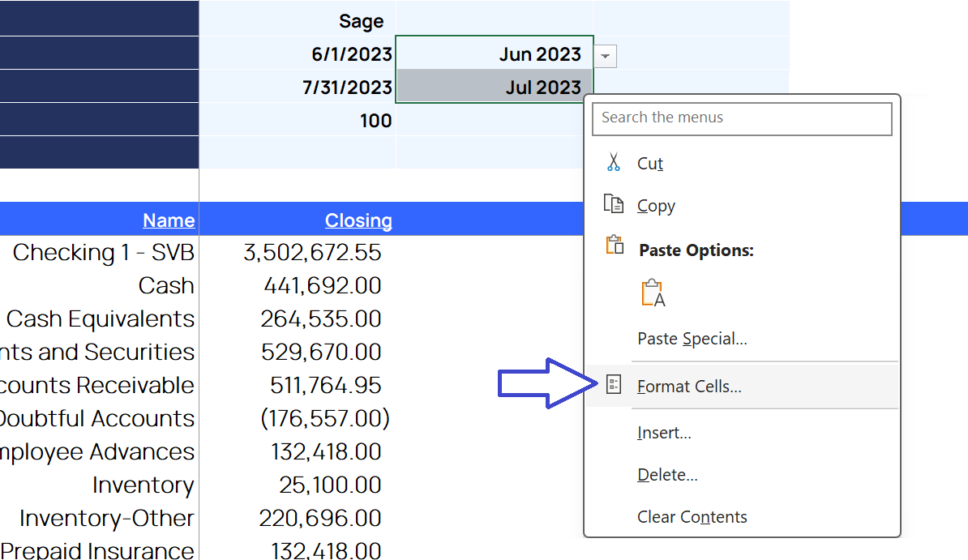Image resolution: width=968 pixels, height=560 pixels.
Task: Open dropdown arrow beside Jun 2023
Action: [x=605, y=56]
